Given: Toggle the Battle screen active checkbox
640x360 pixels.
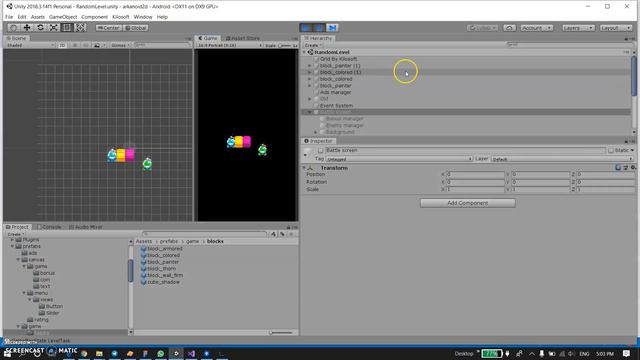Looking at the screenshot, I should click(321, 151).
